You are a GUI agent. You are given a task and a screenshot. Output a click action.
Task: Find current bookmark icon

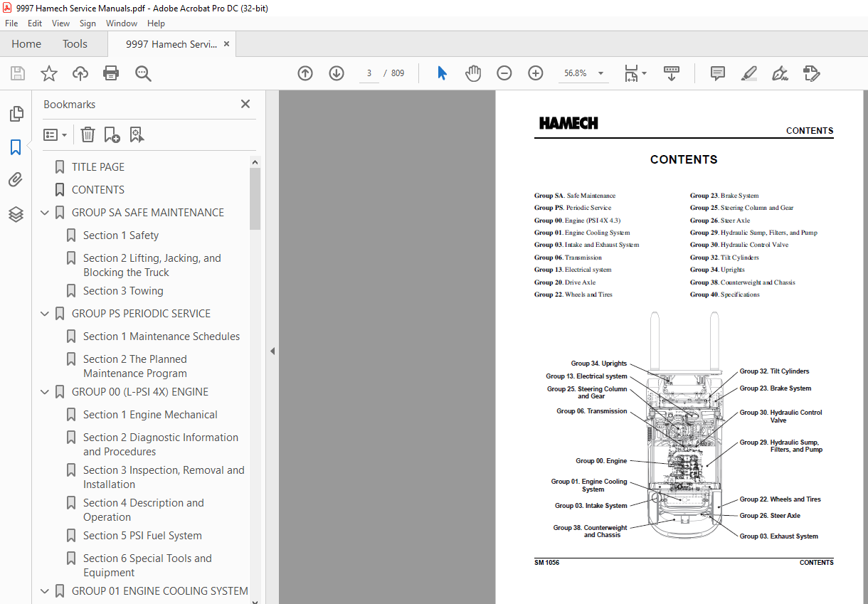click(137, 134)
